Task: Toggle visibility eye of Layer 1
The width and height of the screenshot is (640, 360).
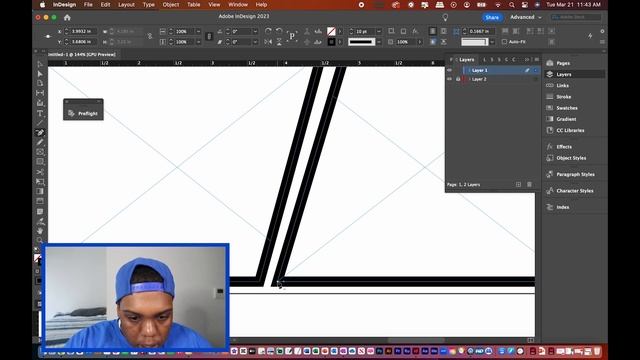Action: click(449, 70)
